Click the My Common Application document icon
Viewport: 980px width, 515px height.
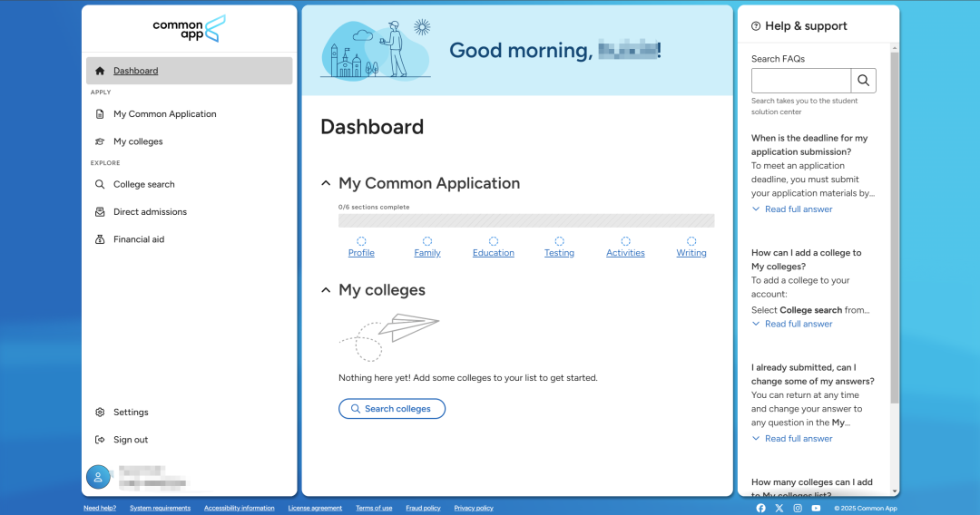point(100,114)
